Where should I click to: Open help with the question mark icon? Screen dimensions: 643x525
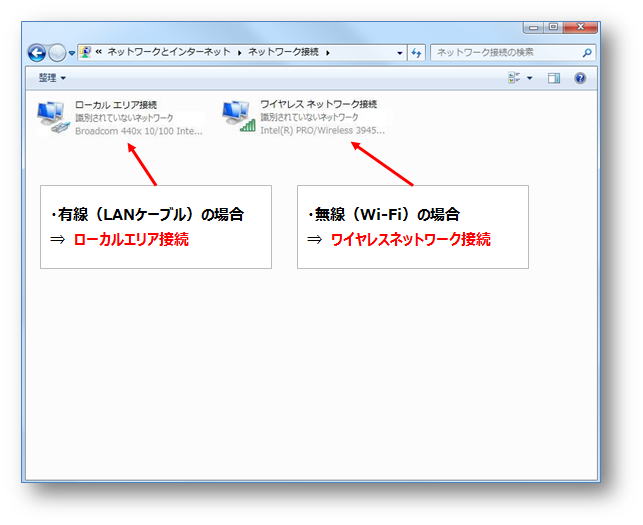pyautogui.click(x=580, y=78)
